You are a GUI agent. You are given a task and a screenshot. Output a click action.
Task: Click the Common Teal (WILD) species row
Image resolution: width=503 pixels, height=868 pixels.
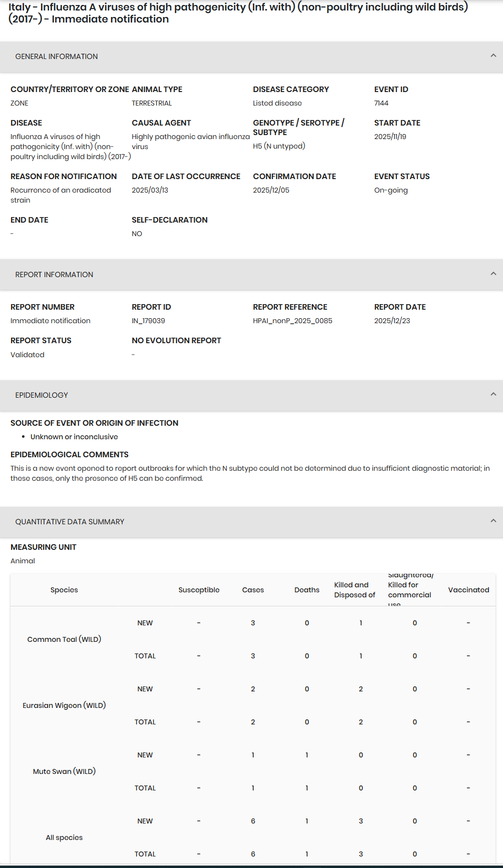click(64, 639)
